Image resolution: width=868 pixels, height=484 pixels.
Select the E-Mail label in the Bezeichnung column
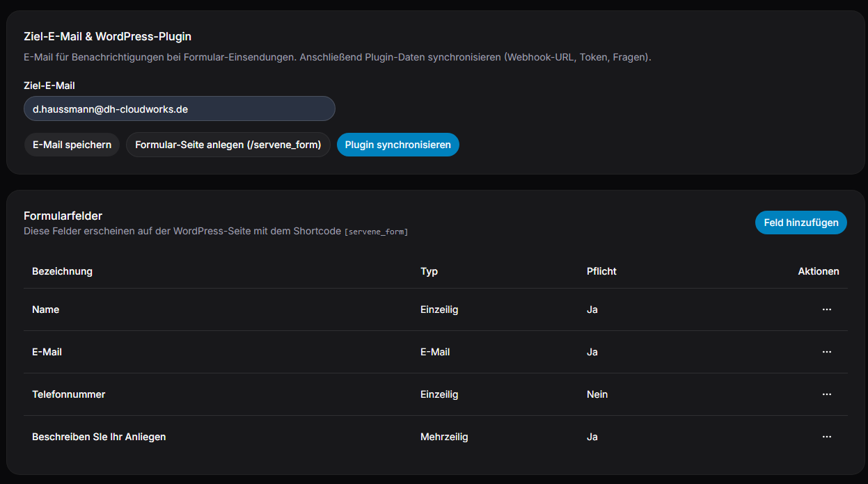[x=47, y=352]
